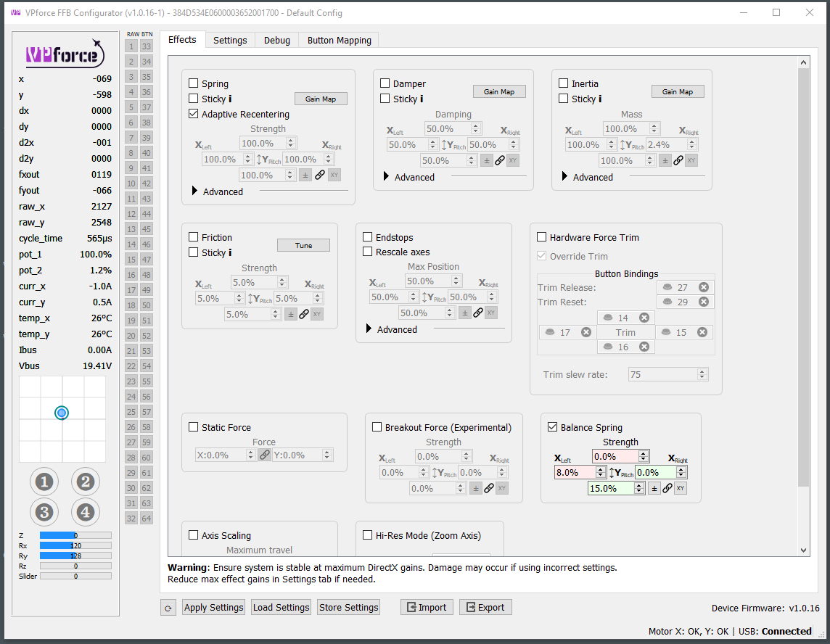Switch to the Settings tab
This screenshot has height=644, width=830.
pyautogui.click(x=230, y=41)
